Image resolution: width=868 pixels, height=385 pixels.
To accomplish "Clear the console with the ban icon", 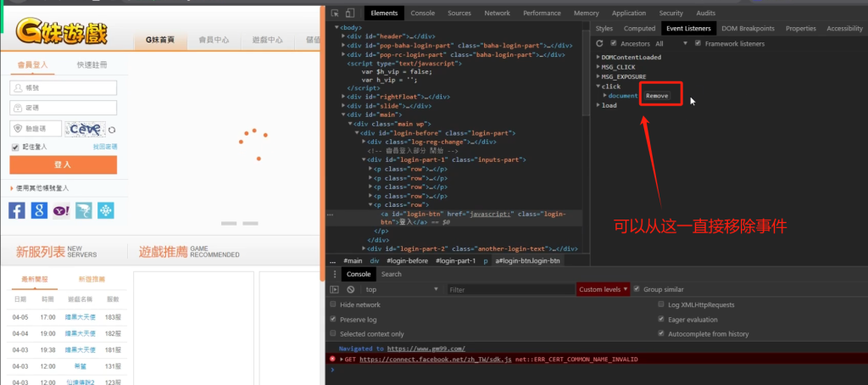I will click(350, 289).
